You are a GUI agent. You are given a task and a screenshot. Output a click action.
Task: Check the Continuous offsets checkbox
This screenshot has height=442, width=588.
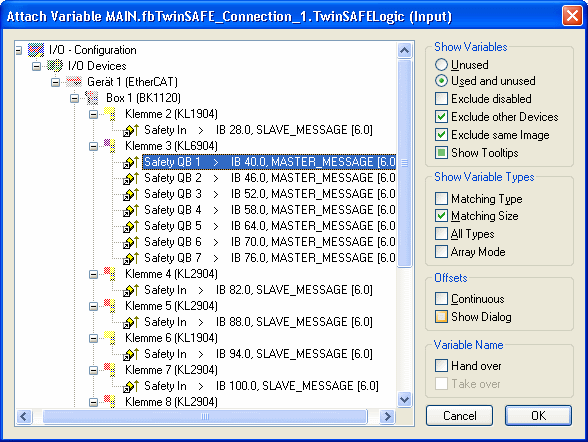click(441, 299)
